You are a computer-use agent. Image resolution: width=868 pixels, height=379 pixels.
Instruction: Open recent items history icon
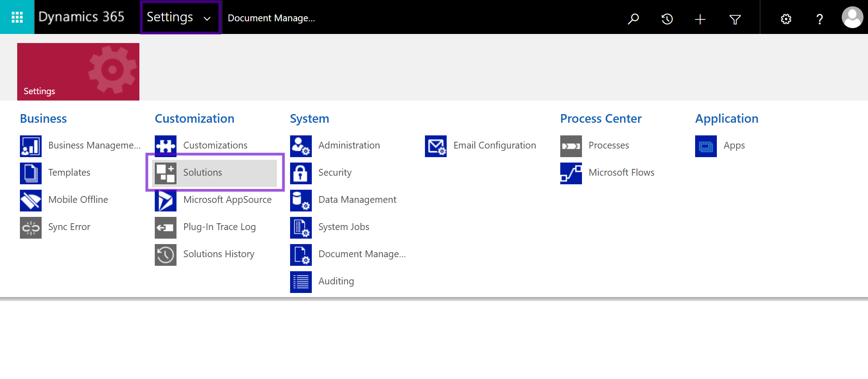tap(667, 19)
